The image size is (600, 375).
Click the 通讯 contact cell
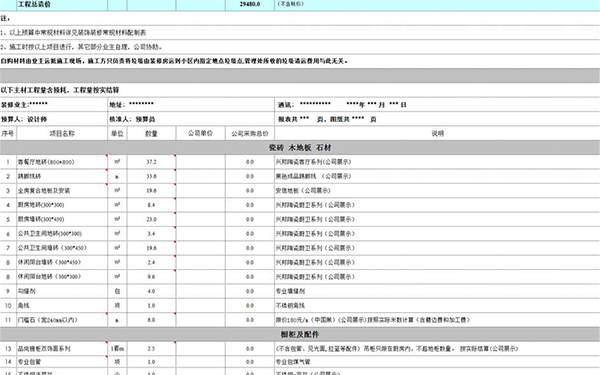(x=437, y=104)
